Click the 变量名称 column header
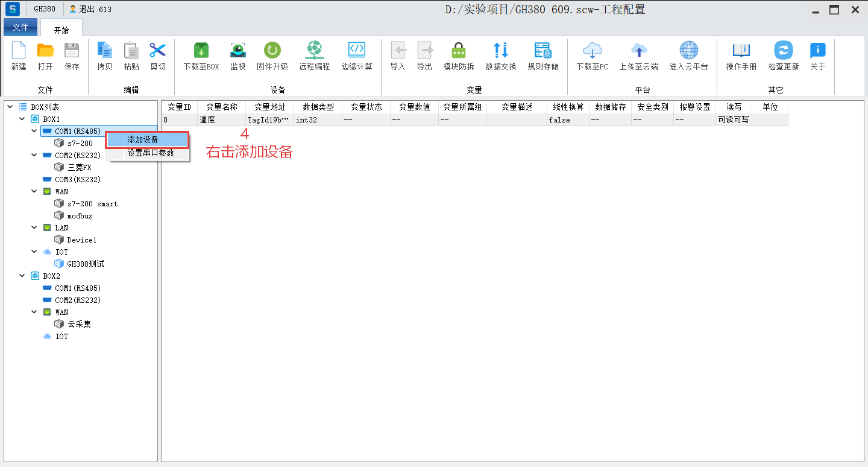Viewport: 868px width, 467px height. tap(222, 107)
